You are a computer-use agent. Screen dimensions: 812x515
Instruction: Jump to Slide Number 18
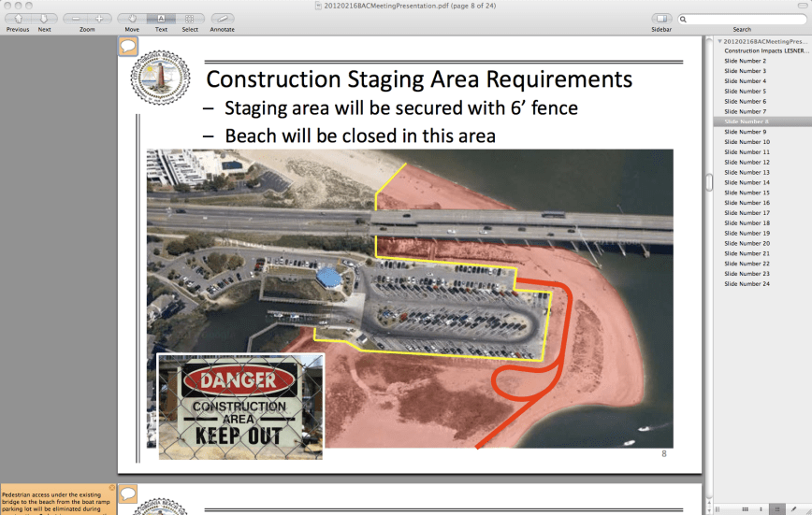pos(747,223)
